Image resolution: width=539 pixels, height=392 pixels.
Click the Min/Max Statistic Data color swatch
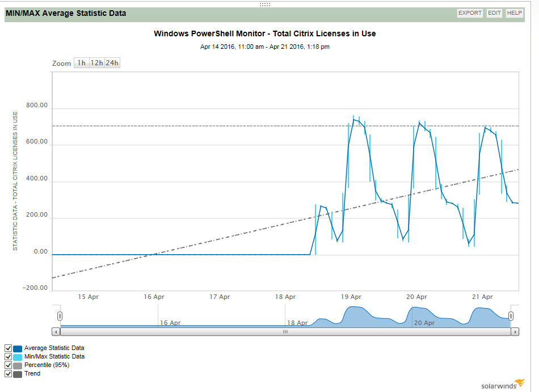pos(18,357)
